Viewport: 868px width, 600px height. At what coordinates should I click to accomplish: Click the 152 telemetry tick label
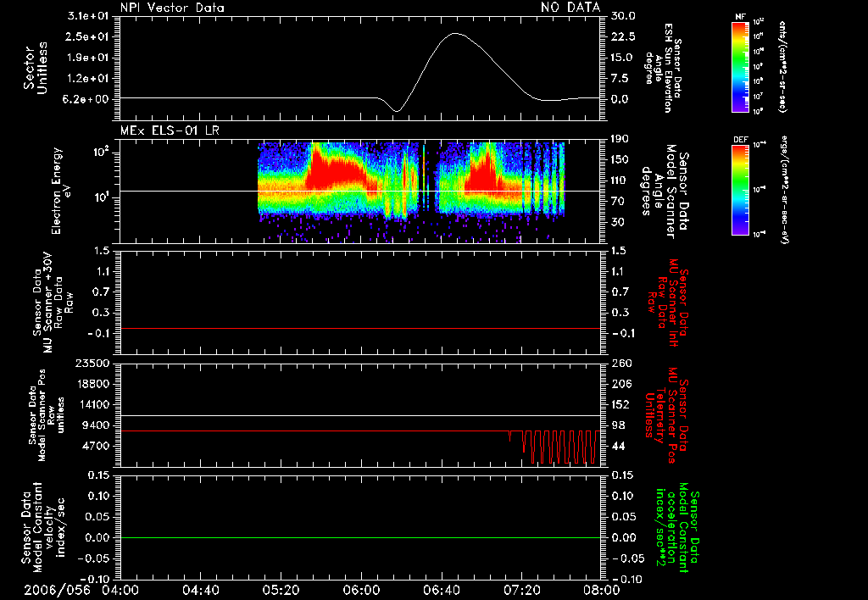point(621,404)
